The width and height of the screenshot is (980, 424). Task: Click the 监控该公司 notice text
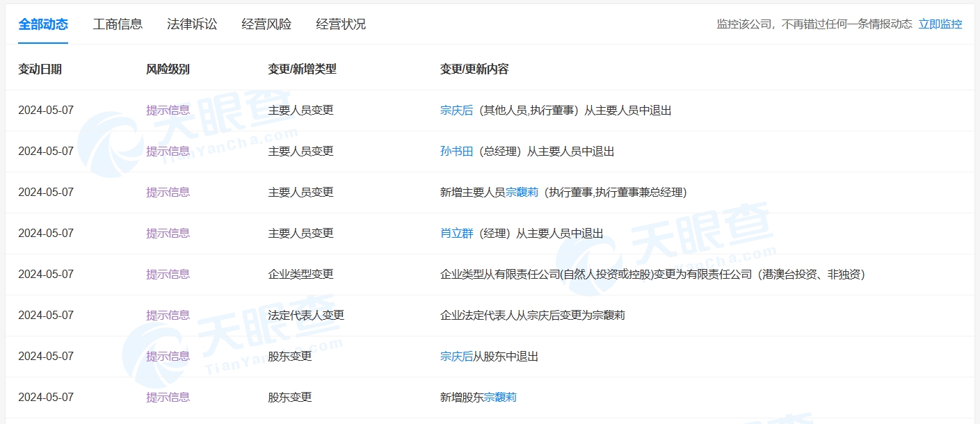coord(814,24)
